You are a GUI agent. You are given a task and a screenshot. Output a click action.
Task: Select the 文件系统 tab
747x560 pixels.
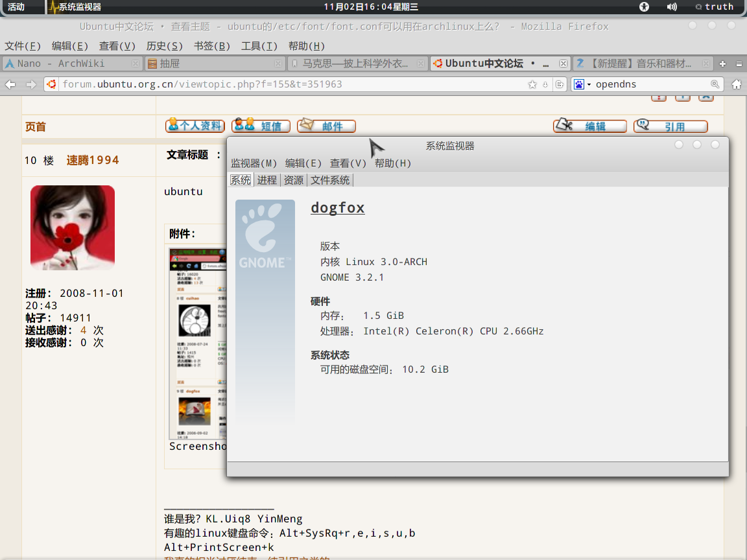(330, 180)
